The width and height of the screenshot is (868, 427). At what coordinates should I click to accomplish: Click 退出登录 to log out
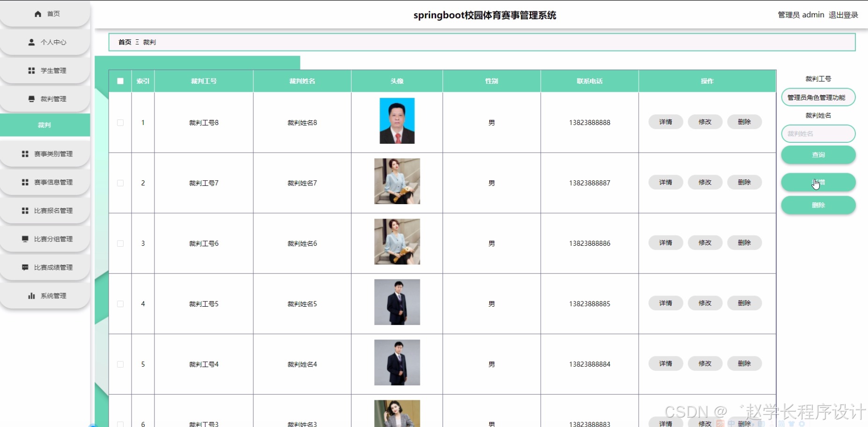[843, 15]
